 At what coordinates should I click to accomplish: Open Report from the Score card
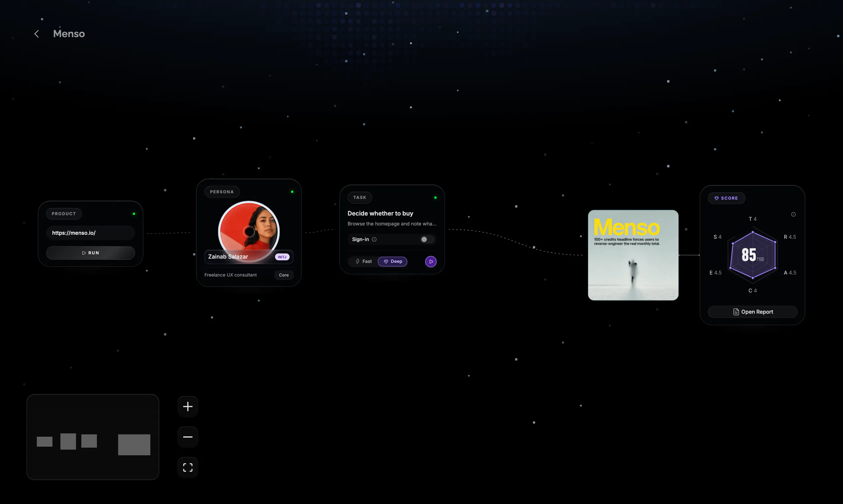(x=753, y=312)
